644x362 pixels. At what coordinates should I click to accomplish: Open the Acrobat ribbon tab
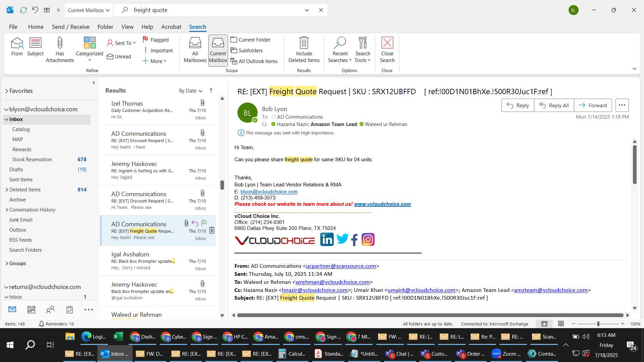coord(171,27)
